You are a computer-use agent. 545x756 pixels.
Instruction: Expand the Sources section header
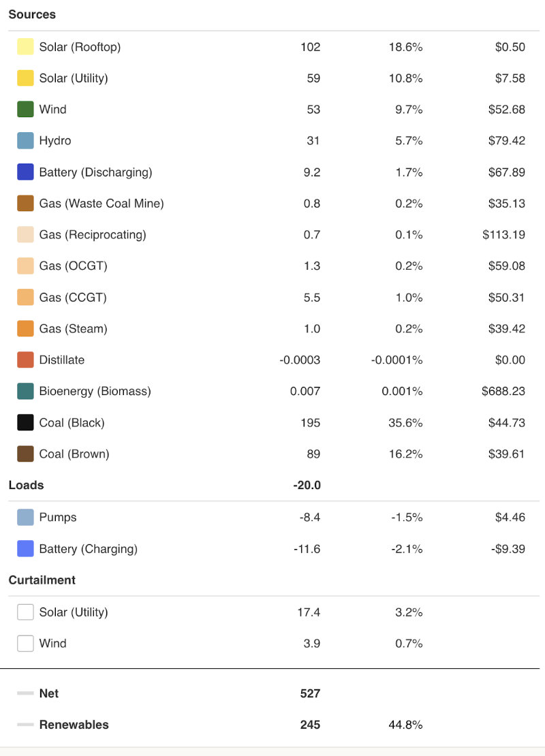tap(31, 14)
